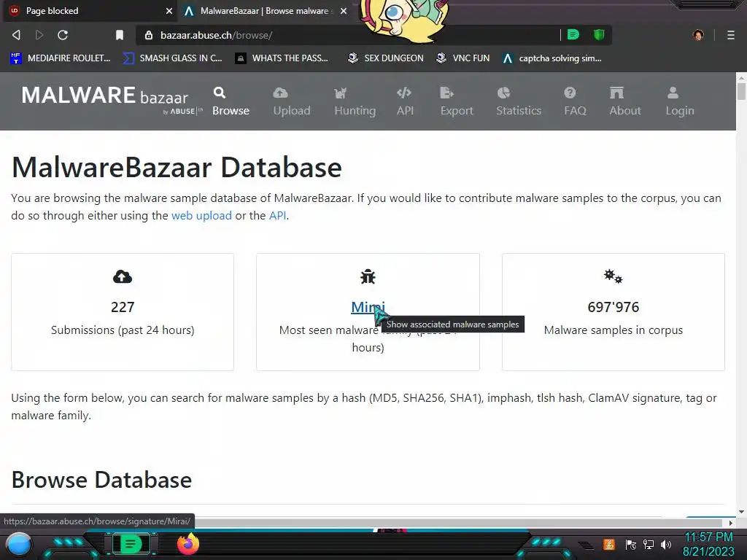Click the orange Java tray icon
Image resolution: width=747 pixels, height=560 pixels.
[x=609, y=544]
